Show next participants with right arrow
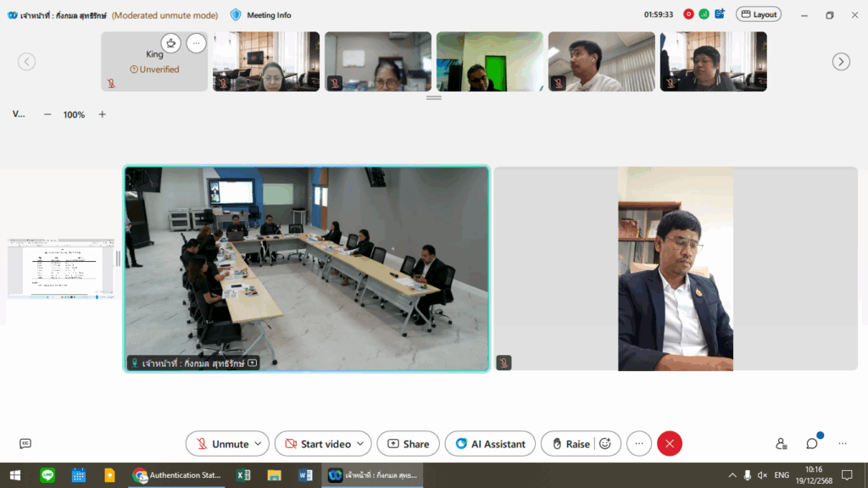This screenshot has width=868, height=488. coord(840,62)
